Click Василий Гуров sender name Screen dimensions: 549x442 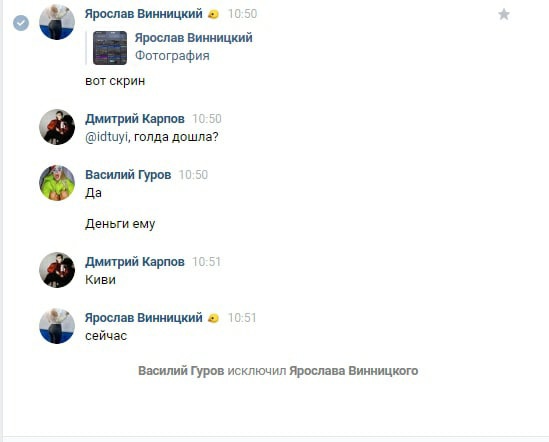click(x=128, y=175)
